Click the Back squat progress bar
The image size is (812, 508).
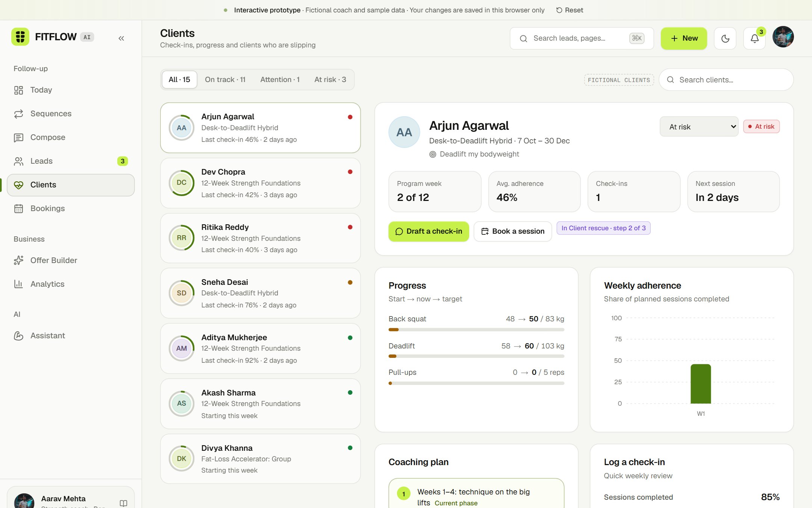(476, 330)
